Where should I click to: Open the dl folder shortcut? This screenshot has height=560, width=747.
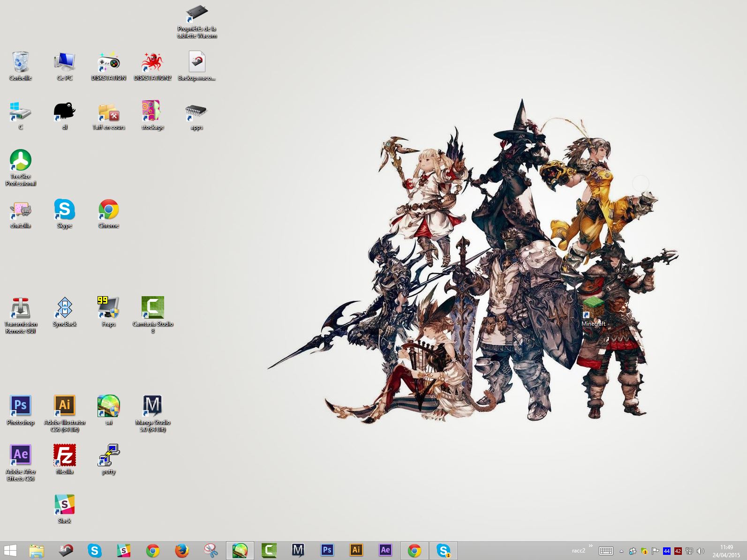[64, 115]
